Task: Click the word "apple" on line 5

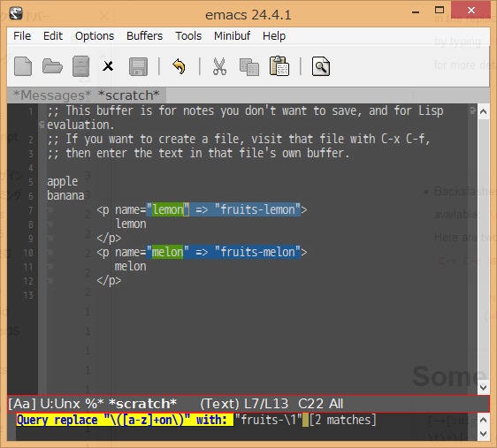Action: coord(63,182)
